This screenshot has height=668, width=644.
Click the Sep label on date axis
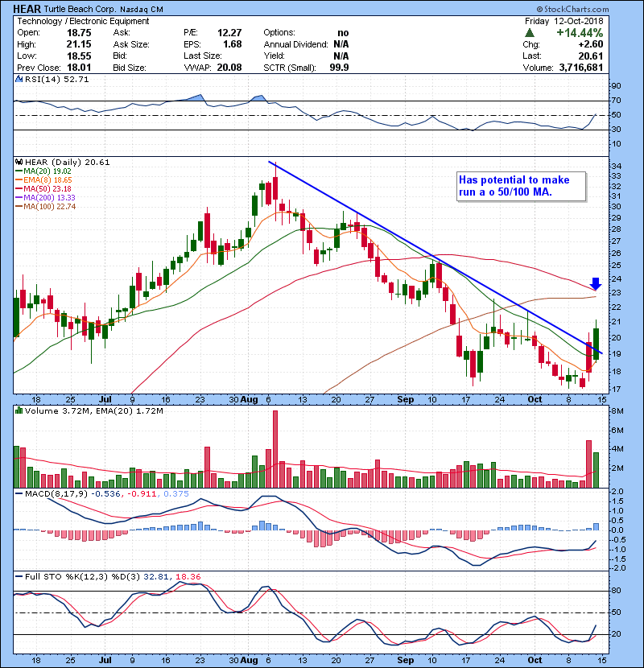[402, 399]
